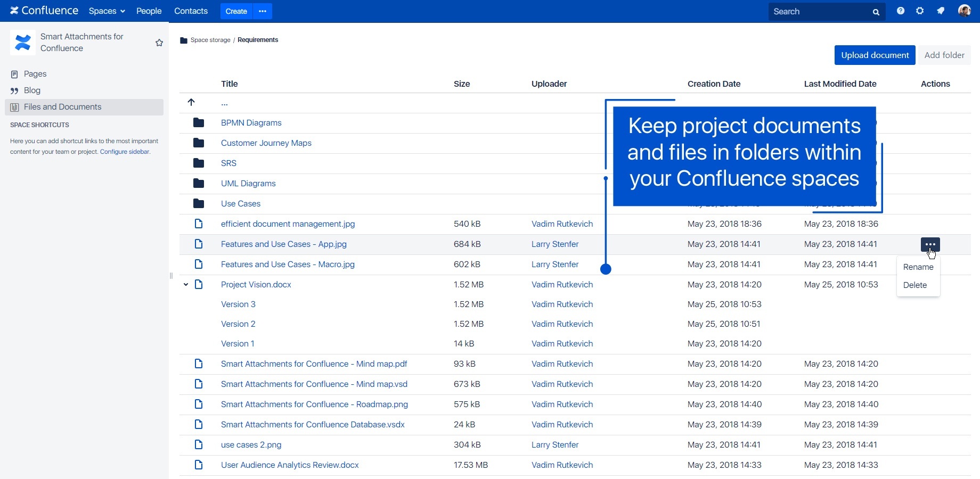
Task: Open the three-dot actions button for App.jpg
Action: point(930,244)
